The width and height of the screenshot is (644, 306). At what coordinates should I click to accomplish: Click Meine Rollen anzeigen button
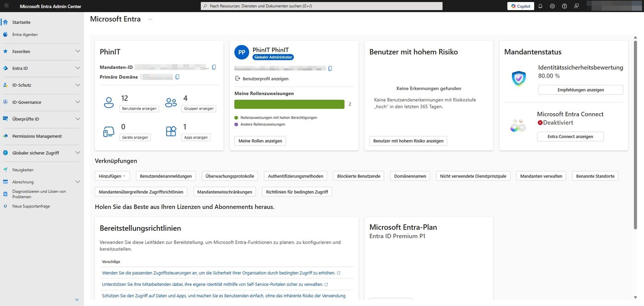(x=260, y=141)
